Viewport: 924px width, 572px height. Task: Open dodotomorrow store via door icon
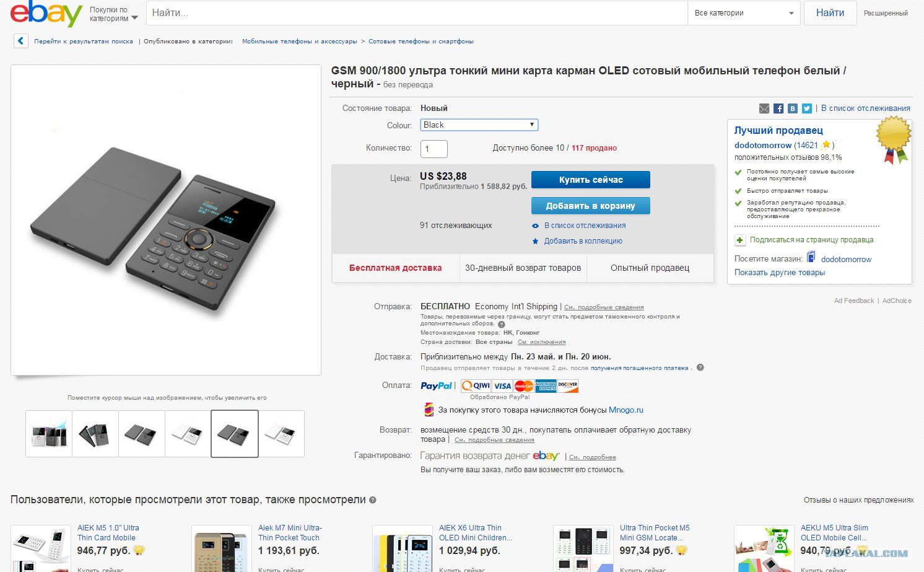[811, 258]
